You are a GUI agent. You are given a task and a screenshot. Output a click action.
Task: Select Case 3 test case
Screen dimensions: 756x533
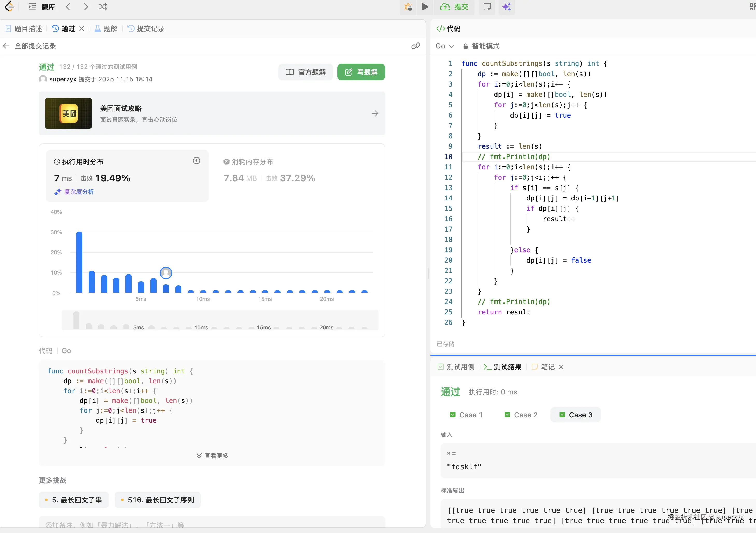(576, 415)
